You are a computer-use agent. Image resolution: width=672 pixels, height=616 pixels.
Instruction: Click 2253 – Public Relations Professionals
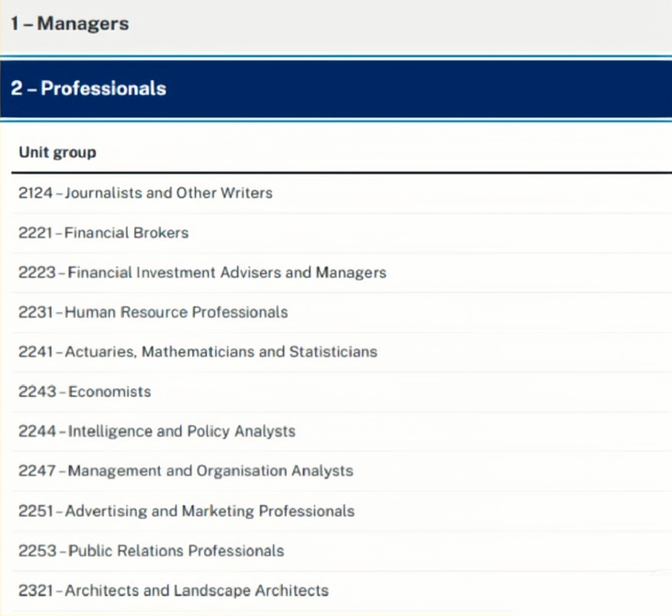coord(151,551)
